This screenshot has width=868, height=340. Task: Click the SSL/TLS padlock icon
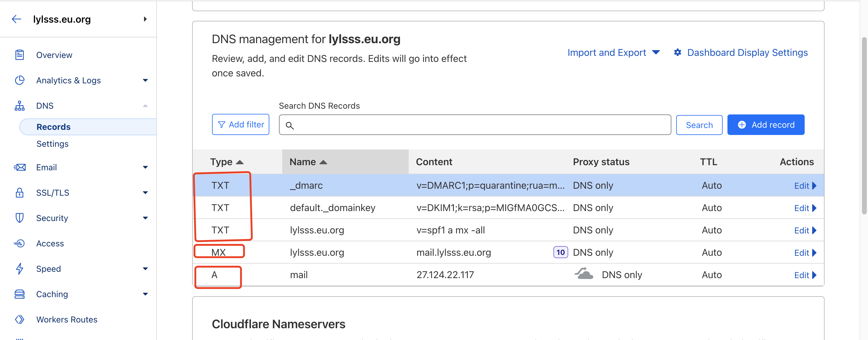20,193
